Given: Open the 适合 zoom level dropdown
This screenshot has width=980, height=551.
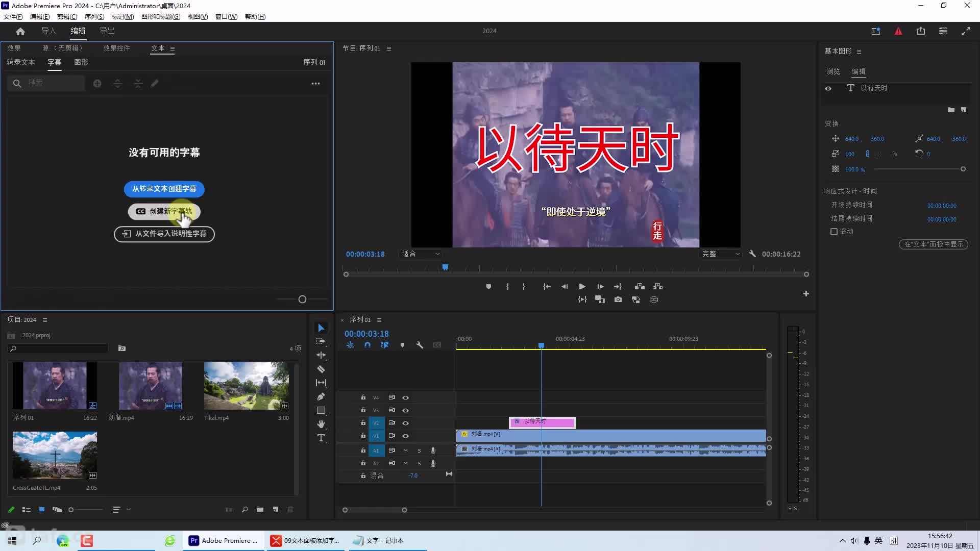Looking at the screenshot, I should (x=421, y=254).
